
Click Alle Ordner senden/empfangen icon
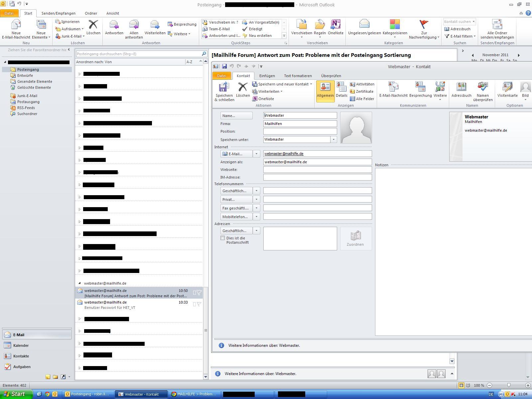(x=497, y=24)
